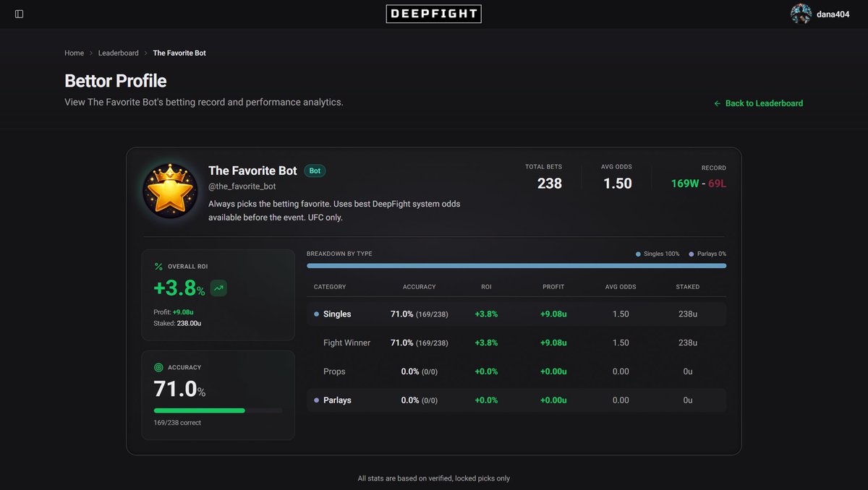
Task: Click the STAKED column header
Action: point(688,287)
